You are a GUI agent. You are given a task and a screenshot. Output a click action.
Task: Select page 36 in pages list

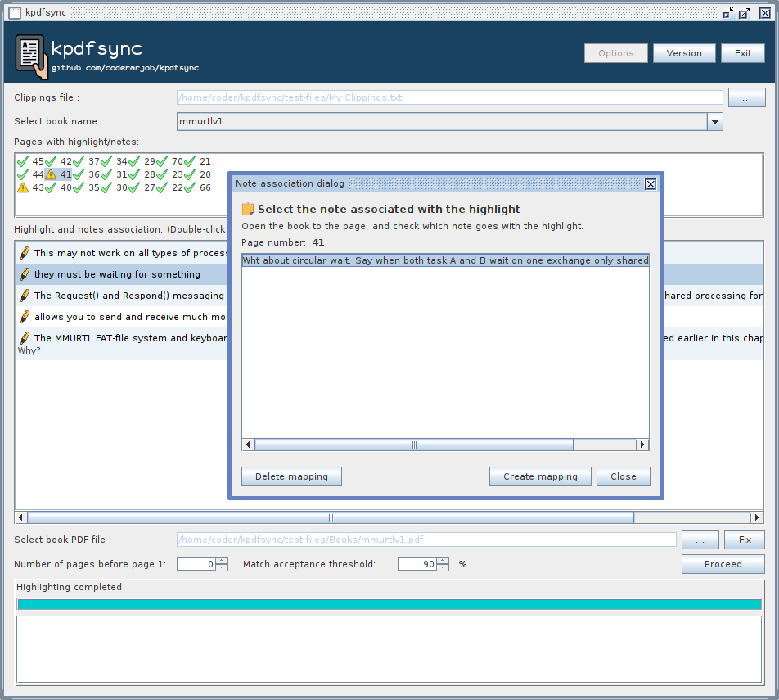tap(87, 174)
